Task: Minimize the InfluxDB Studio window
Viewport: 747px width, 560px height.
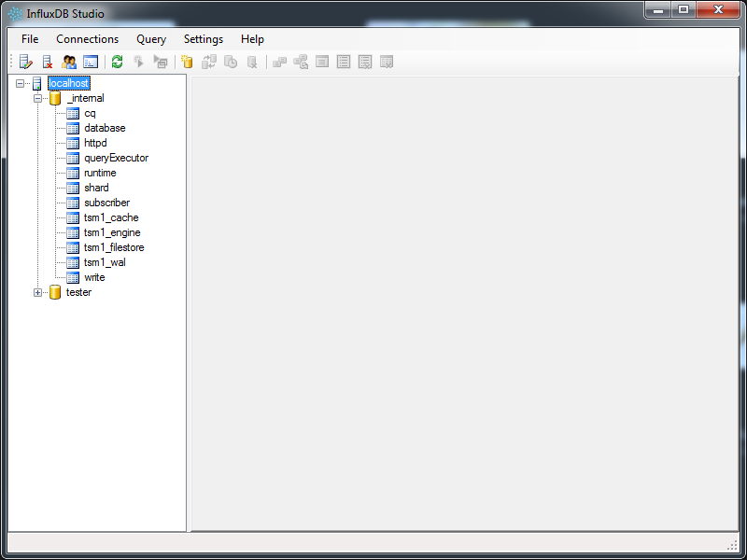Action: click(658, 10)
